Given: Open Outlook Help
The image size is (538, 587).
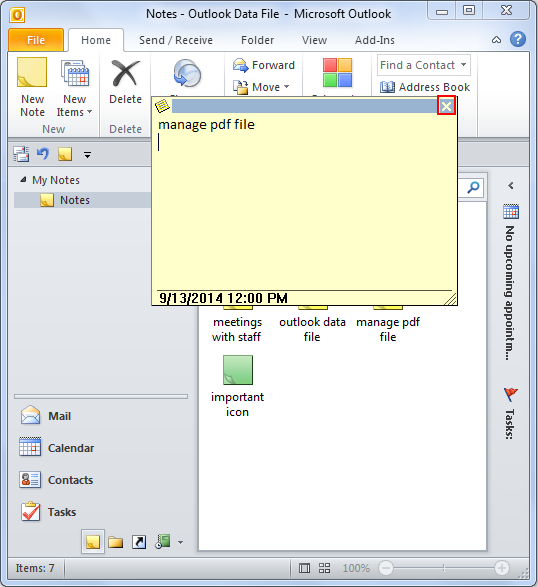Looking at the screenshot, I should click(518, 39).
